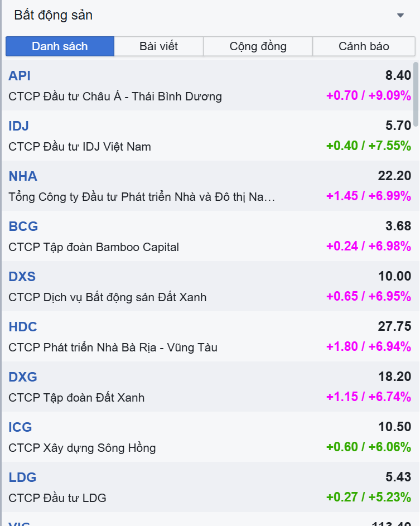
Task: Click CTCP Tập đoàn Bamboo Capital row
Action: [94, 247]
